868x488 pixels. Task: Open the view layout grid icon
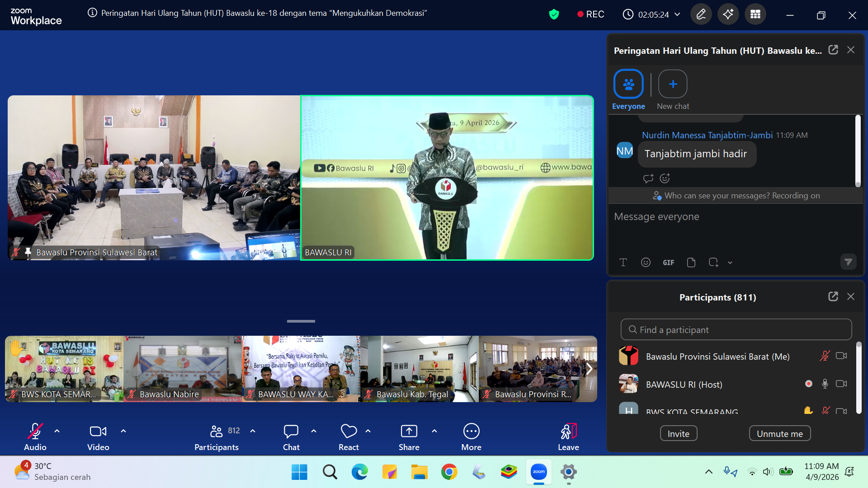click(x=755, y=14)
